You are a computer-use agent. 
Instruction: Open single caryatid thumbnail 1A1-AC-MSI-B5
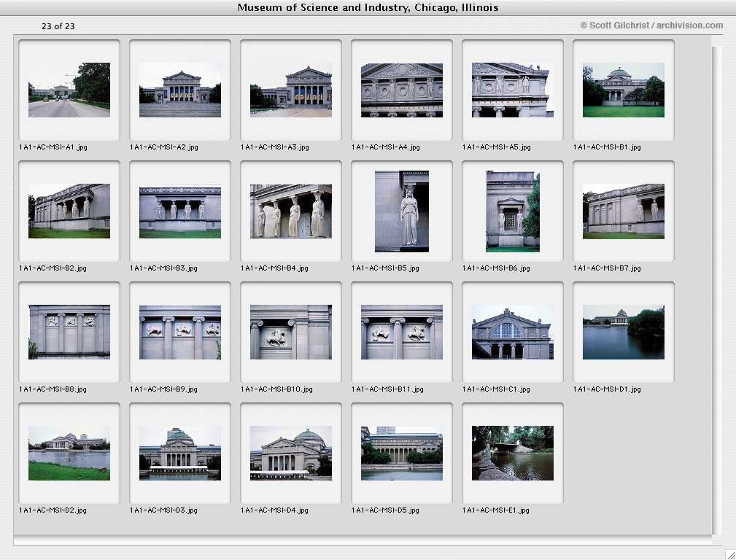pos(401,211)
